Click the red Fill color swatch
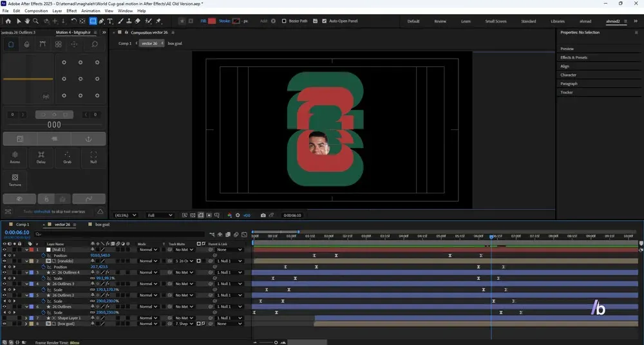The image size is (644, 345). coord(211,21)
